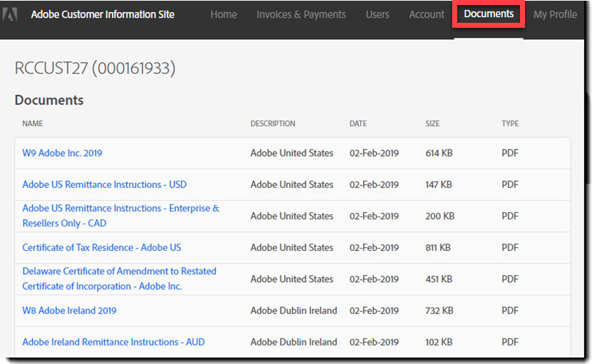Open Adobe Ireland Remittance Instructions - AUD
Screen dimensions: 592x364
click(113, 342)
